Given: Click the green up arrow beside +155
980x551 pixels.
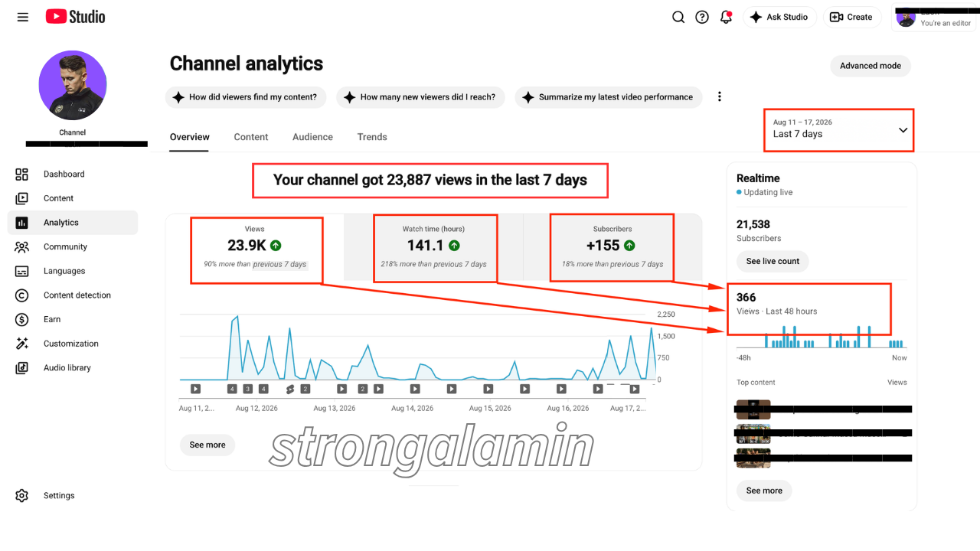Looking at the screenshot, I should pos(629,246).
